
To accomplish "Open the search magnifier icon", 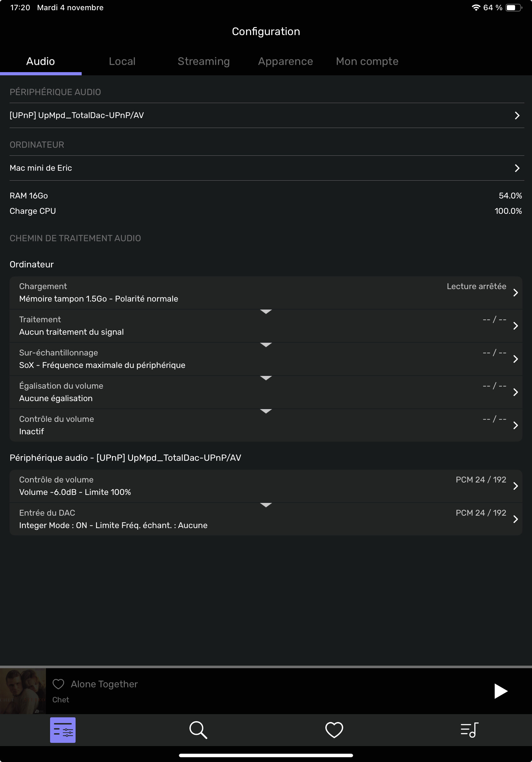I will click(198, 730).
